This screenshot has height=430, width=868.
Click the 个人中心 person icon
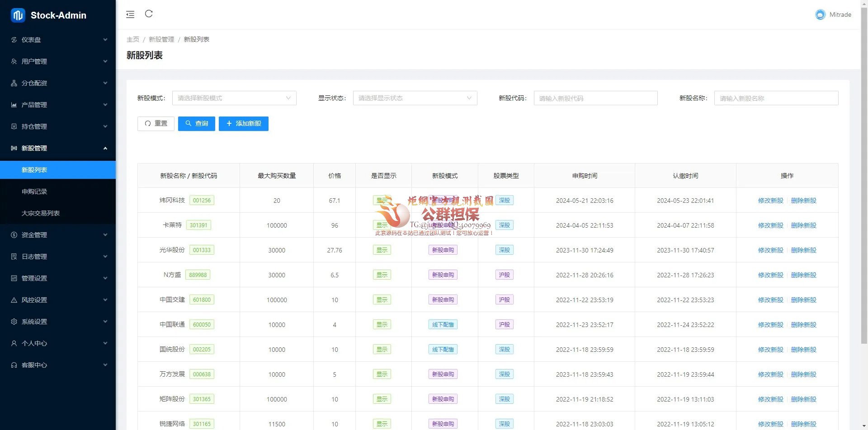click(x=14, y=343)
